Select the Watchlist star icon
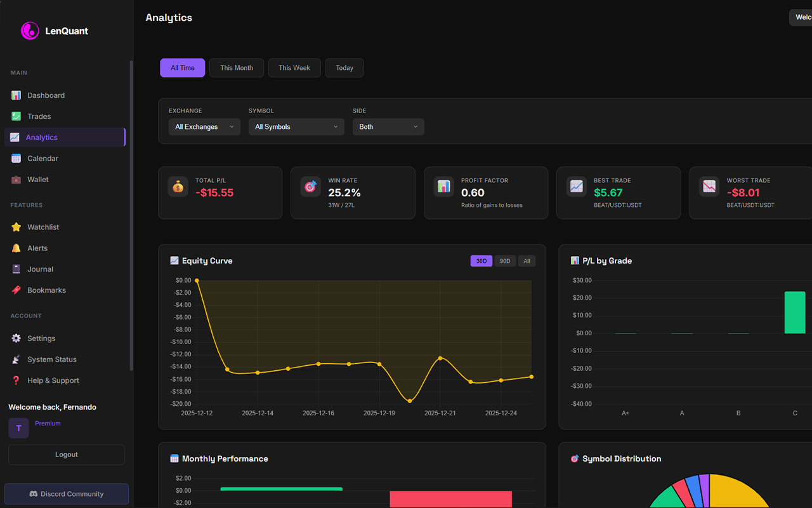812x508 pixels. tap(15, 227)
